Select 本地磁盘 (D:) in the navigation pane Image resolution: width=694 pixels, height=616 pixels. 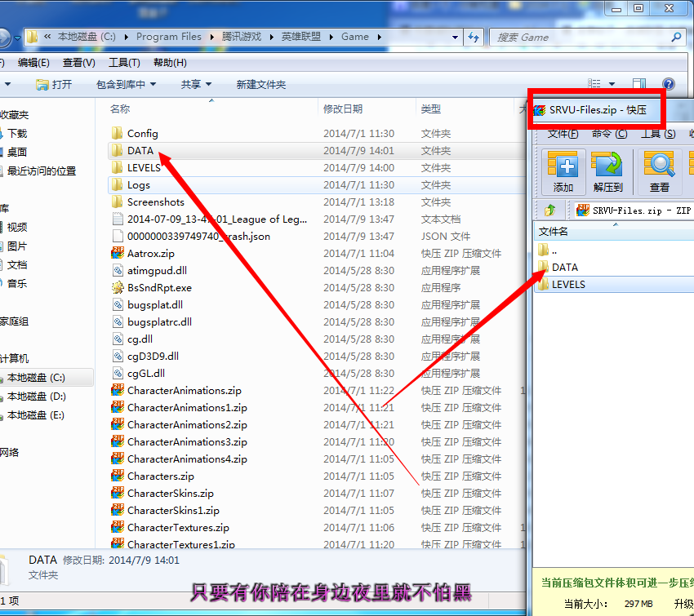[36, 397]
